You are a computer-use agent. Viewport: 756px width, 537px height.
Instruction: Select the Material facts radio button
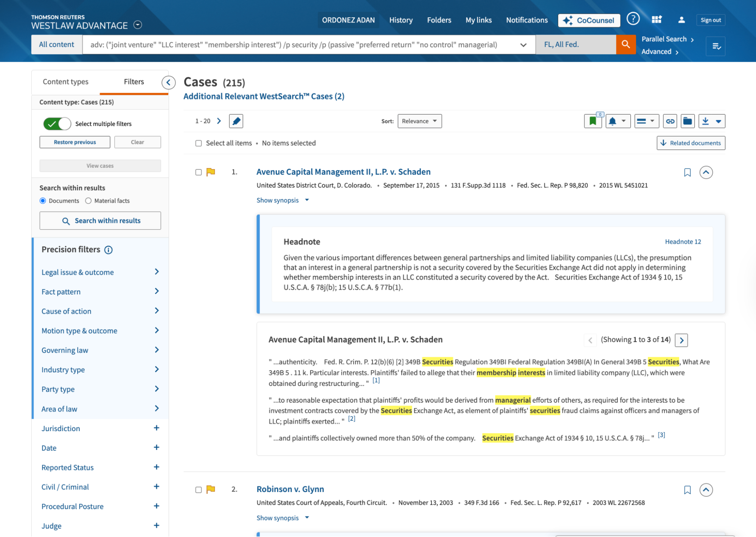pyautogui.click(x=88, y=201)
